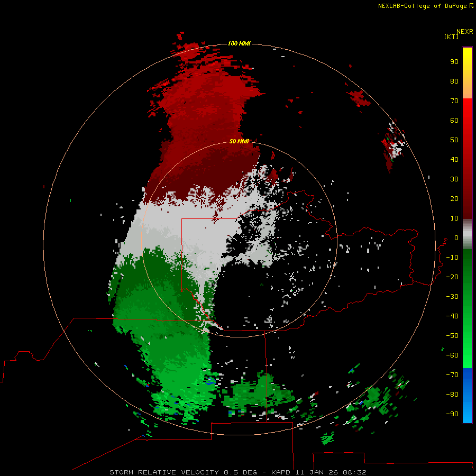Click the 0.5 DEG elevation angle text

241,472
